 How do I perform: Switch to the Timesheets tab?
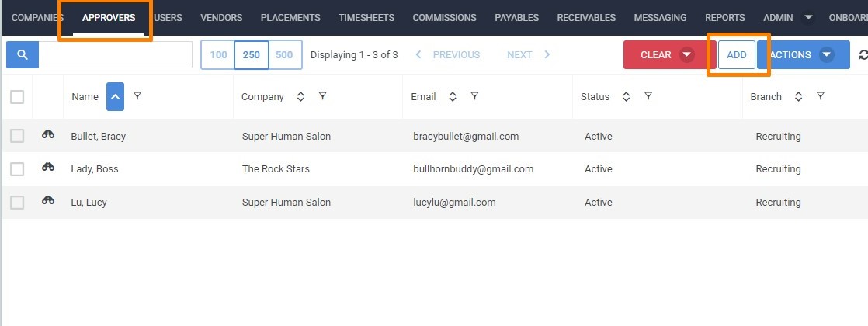(366, 17)
